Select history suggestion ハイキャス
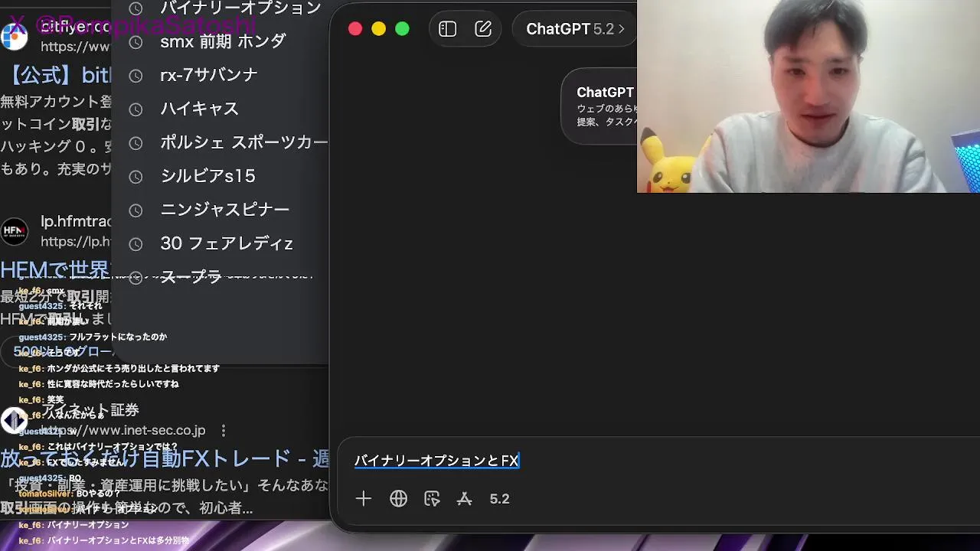Screen dimensions: 980x551 point(199,109)
